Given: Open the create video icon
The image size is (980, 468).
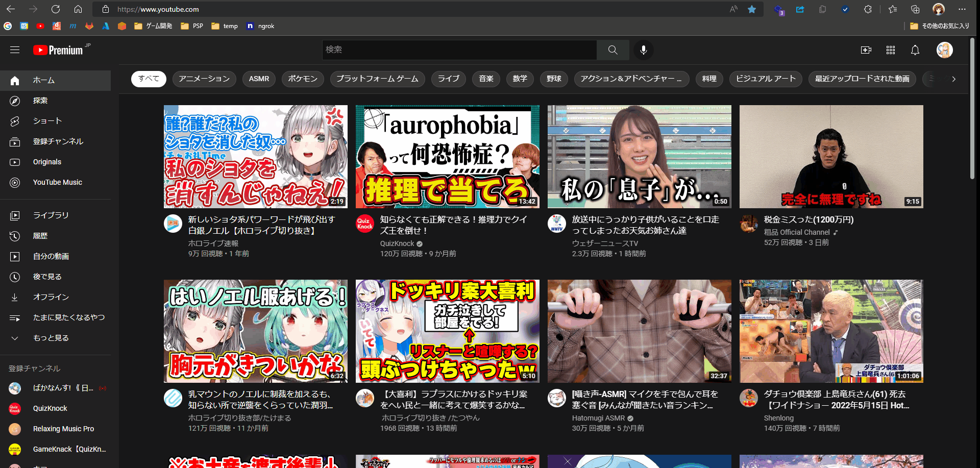Looking at the screenshot, I should click(866, 50).
